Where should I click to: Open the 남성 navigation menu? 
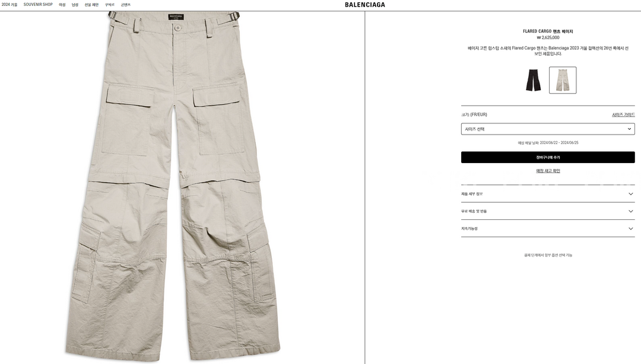tap(75, 5)
